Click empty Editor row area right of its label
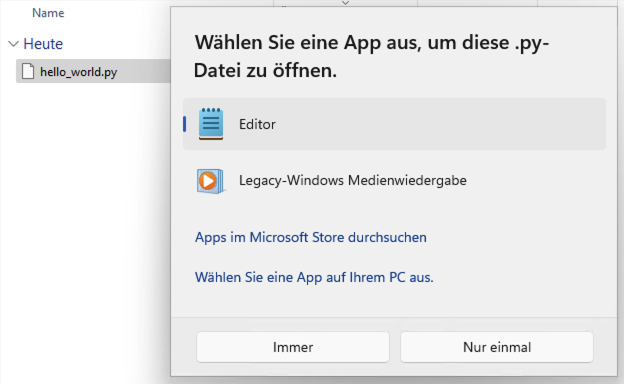The height and width of the screenshot is (384, 624). tap(438, 124)
